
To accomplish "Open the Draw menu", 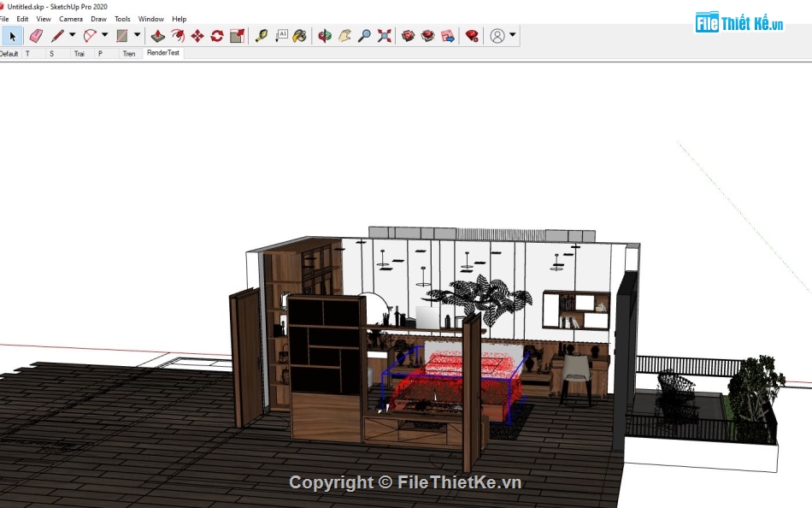I will [98, 19].
